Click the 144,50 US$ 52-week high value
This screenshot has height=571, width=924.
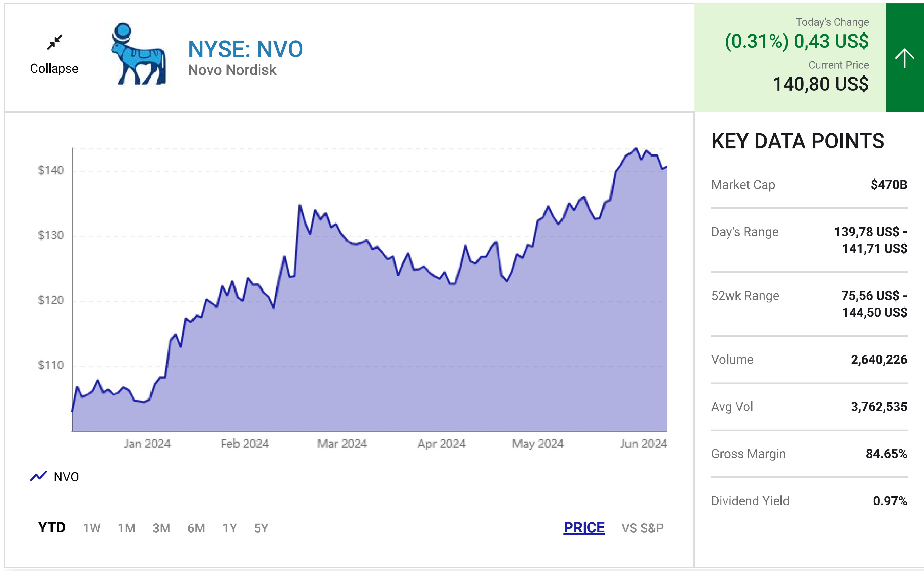click(x=875, y=312)
